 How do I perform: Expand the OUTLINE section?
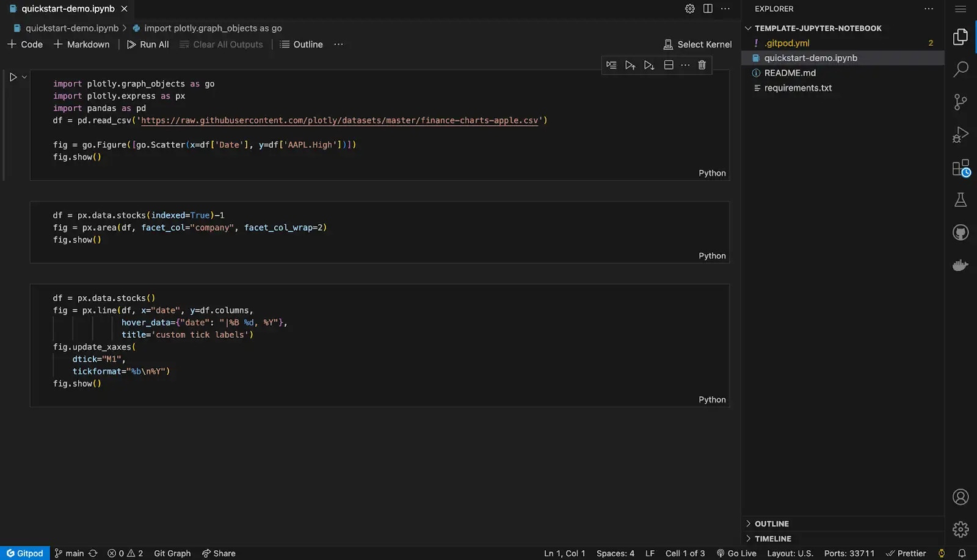tap(771, 524)
